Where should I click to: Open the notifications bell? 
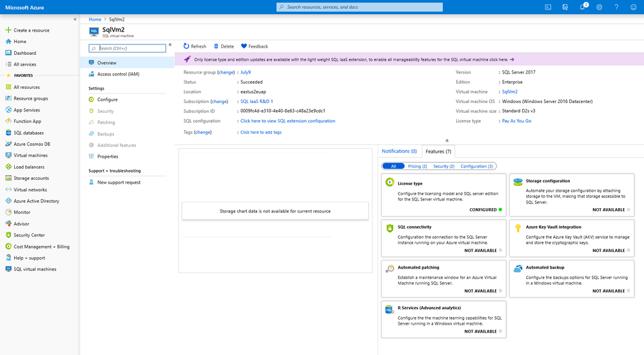pos(582,7)
